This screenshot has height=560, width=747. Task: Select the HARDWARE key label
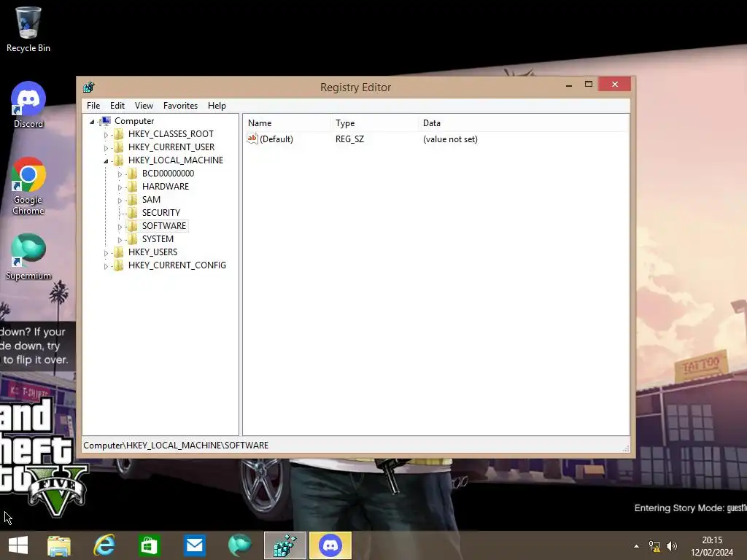(x=166, y=186)
